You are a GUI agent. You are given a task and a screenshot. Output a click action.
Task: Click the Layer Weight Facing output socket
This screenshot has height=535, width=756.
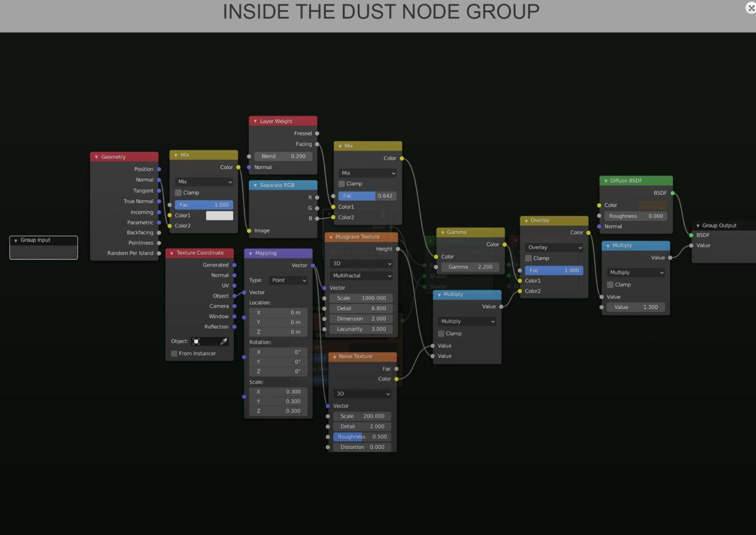point(317,144)
